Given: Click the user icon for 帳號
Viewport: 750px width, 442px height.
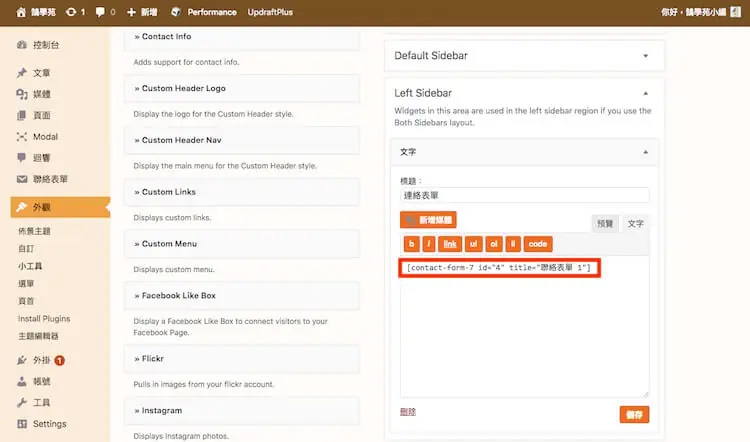Looking at the screenshot, I should tap(22, 381).
